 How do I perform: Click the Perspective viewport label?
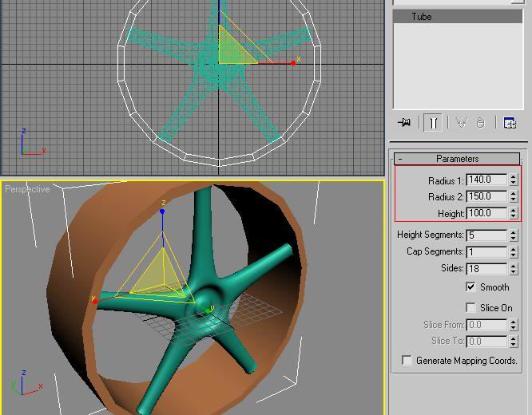coord(27,189)
